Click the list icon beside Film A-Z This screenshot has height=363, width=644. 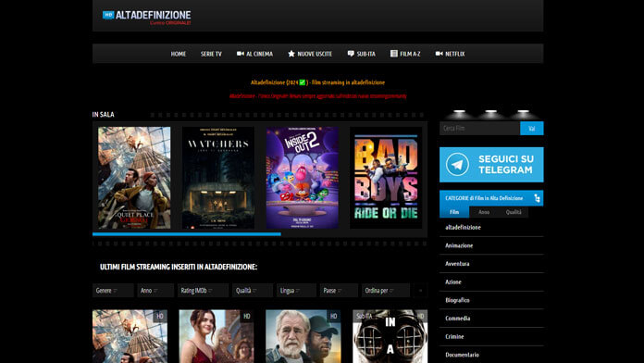tap(394, 54)
